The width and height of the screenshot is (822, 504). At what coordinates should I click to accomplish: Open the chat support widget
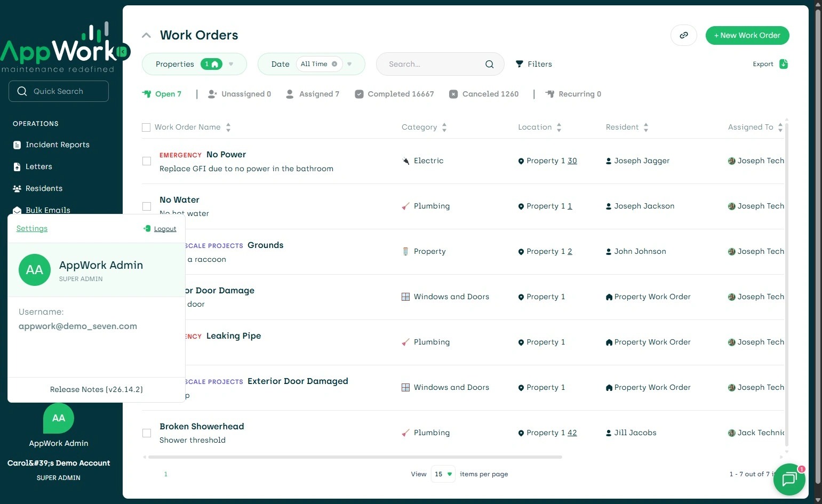tap(789, 479)
